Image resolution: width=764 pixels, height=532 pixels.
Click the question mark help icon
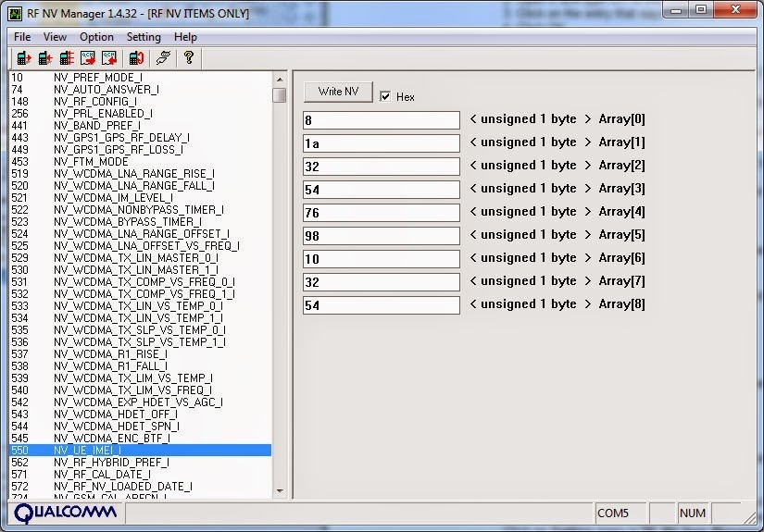[188, 58]
